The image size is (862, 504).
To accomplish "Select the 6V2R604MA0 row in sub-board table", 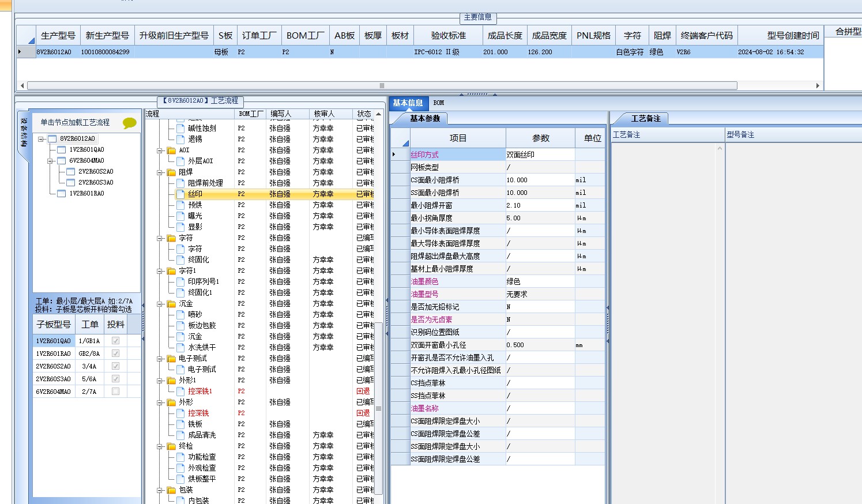I will pyautogui.click(x=87, y=392).
